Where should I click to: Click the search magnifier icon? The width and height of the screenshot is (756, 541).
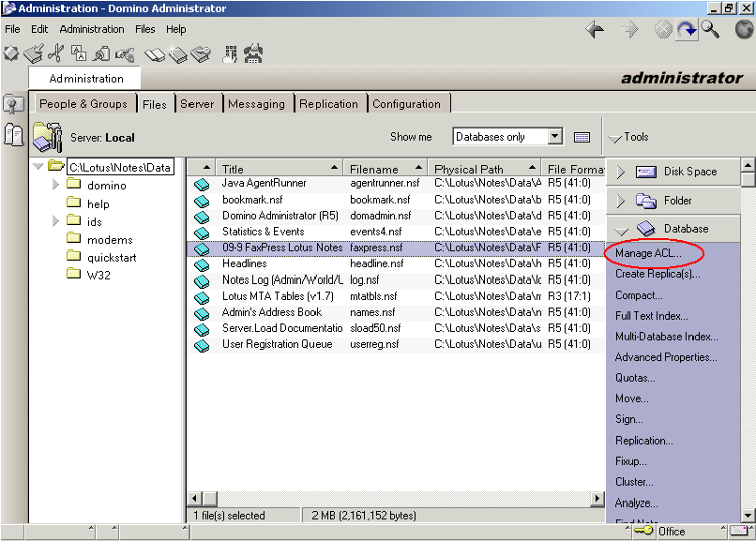pyautogui.click(x=711, y=30)
